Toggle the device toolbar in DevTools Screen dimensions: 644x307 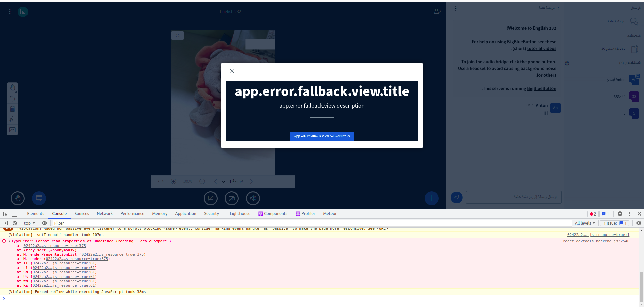pyautogui.click(x=14, y=213)
